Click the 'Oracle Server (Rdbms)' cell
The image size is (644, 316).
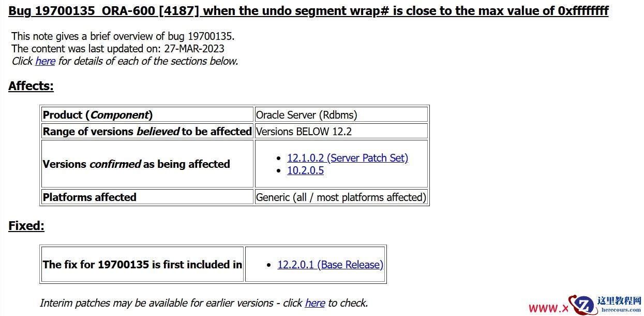306,115
